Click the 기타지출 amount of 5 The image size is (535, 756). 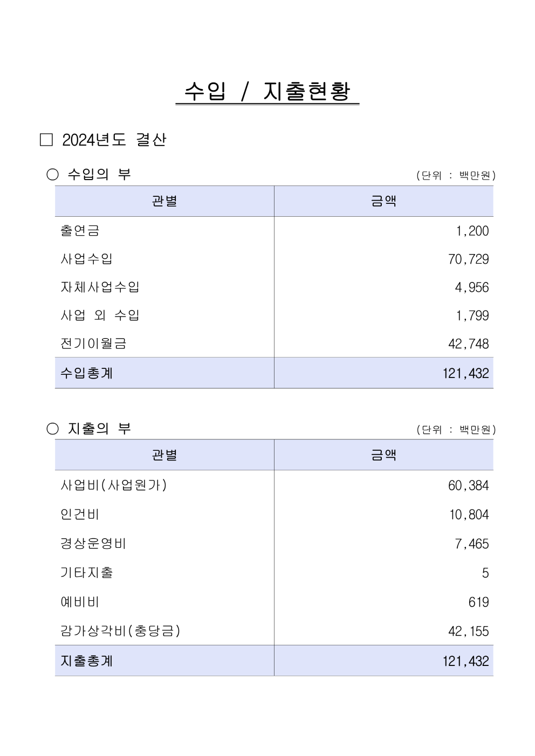coord(485,573)
